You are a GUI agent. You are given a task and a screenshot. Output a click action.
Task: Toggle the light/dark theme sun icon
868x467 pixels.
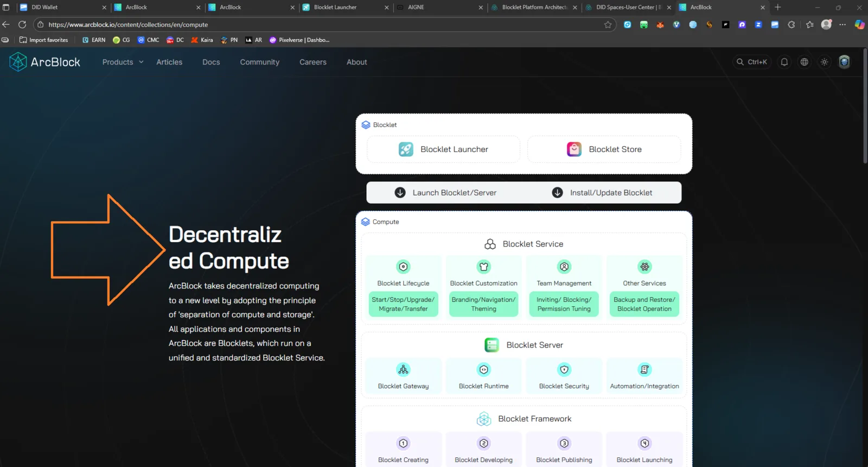click(825, 62)
